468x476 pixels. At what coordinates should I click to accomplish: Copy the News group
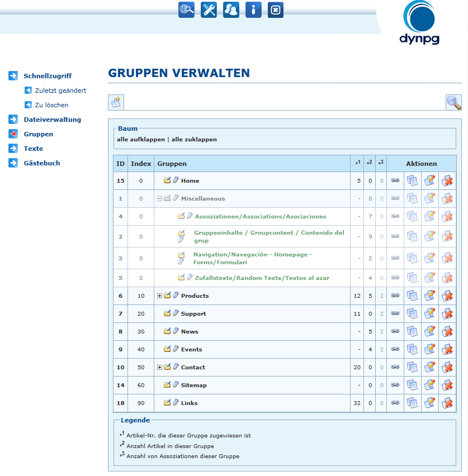coord(412,331)
